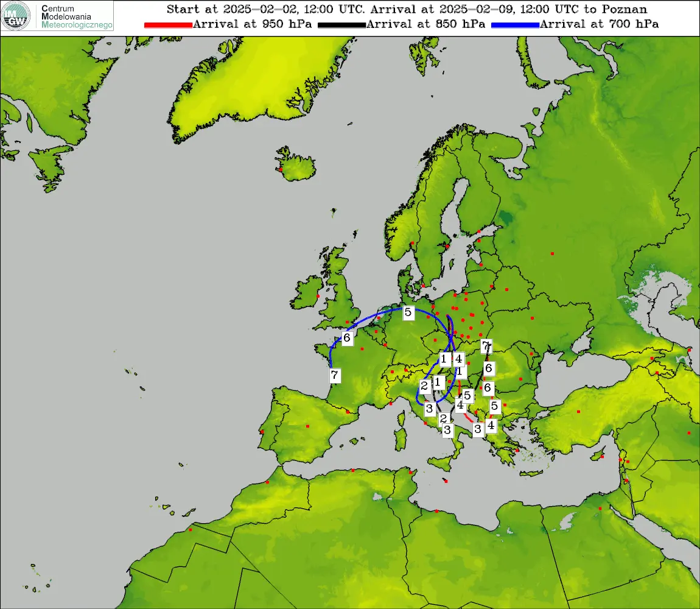The height and width of the screenshot is (609, 700).
Task: Click the red station dot in Iceland
Action: (281, 170)
